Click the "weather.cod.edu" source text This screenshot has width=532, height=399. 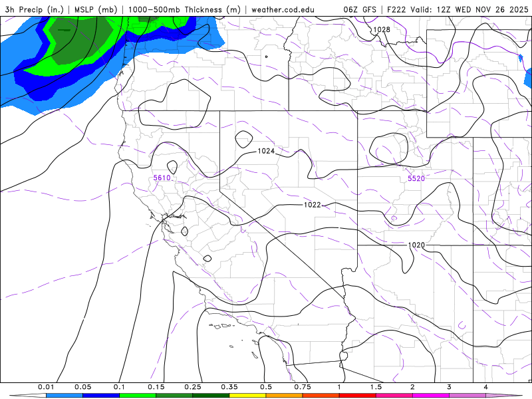click(x=283, y=9)
